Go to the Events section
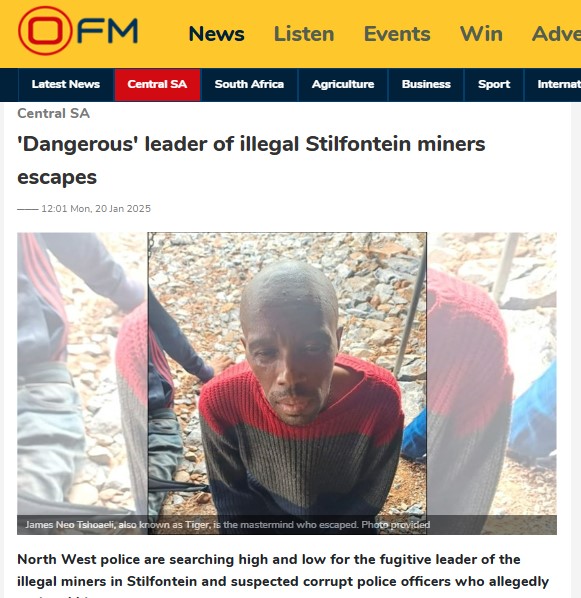 [397, 34]
